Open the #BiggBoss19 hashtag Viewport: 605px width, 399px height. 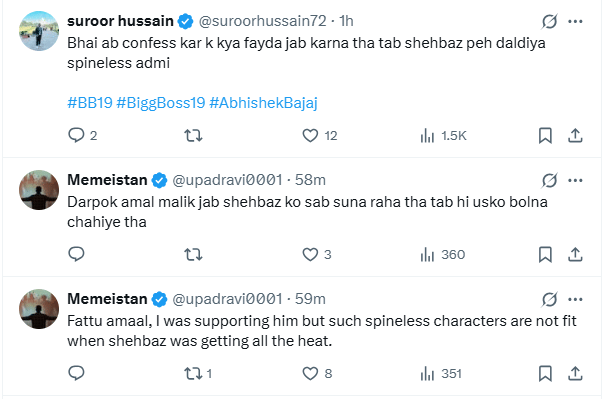click(x=161, y=103)
